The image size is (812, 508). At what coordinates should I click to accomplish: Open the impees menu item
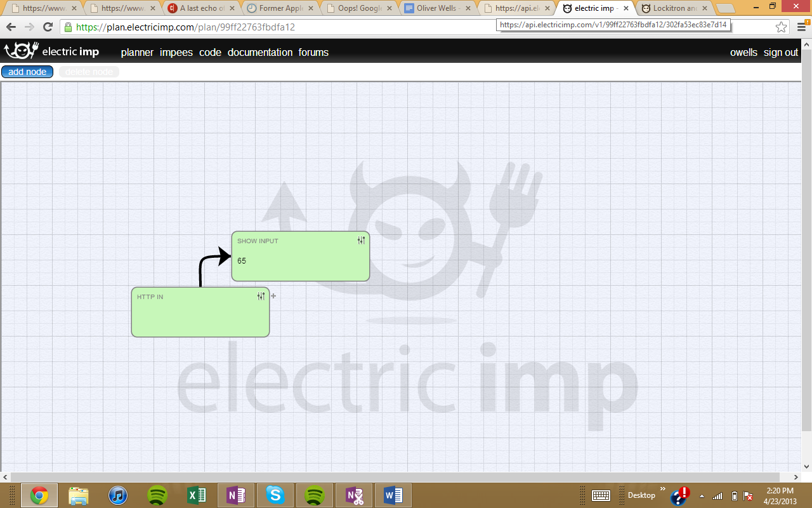coord(176,52)
